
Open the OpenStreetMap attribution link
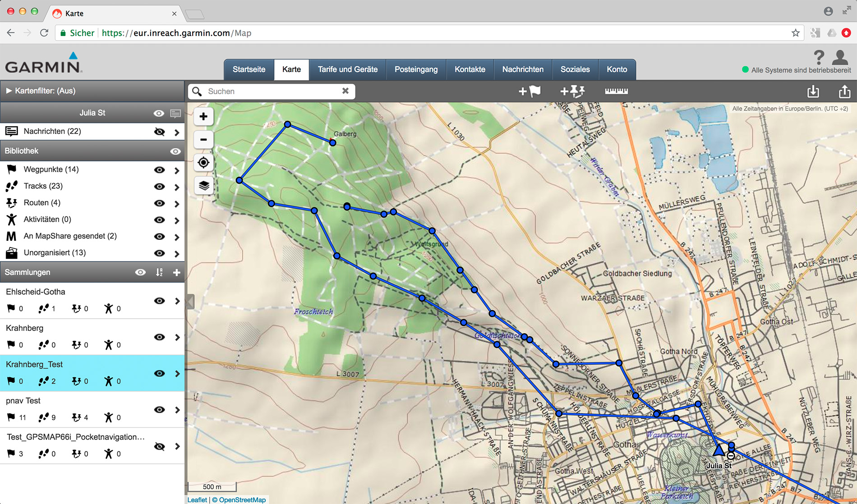point(242,499)
